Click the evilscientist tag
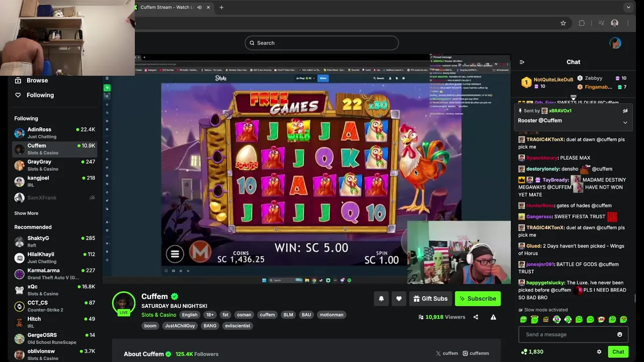 [238, 326]
